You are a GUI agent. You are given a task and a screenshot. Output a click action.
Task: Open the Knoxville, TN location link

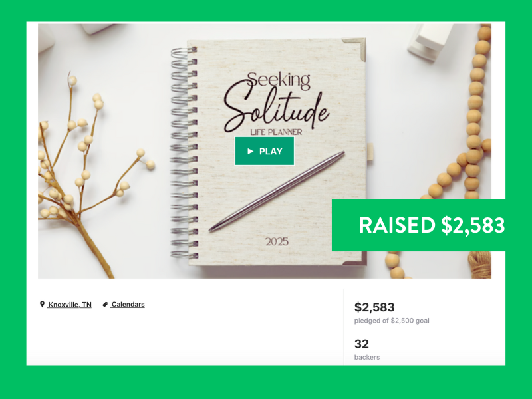coord(70,305)
